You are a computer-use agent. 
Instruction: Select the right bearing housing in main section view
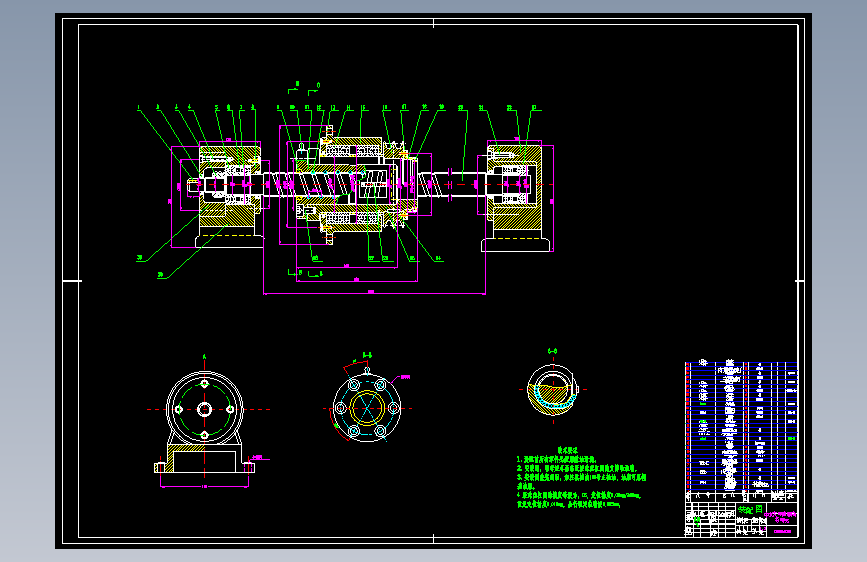[x=516, y=197]
